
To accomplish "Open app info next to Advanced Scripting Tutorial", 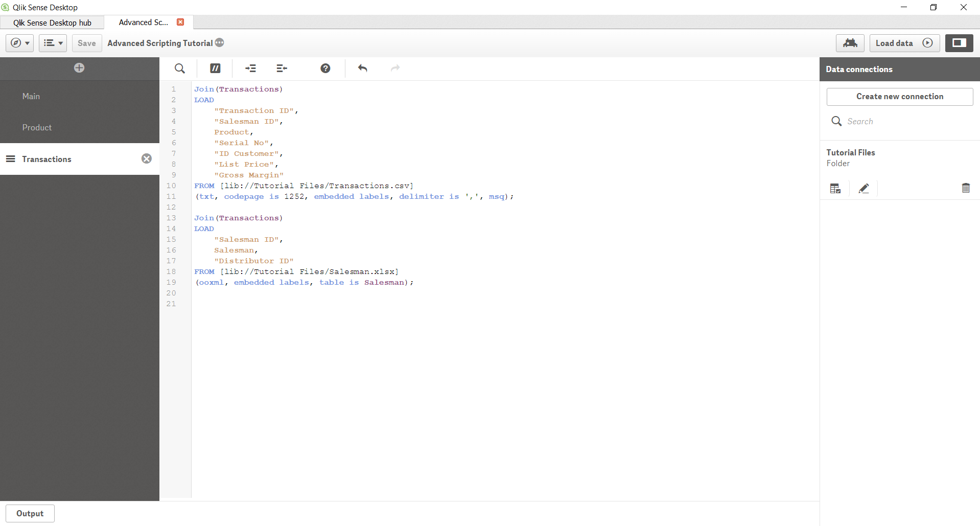I will (x=220, y=42).
